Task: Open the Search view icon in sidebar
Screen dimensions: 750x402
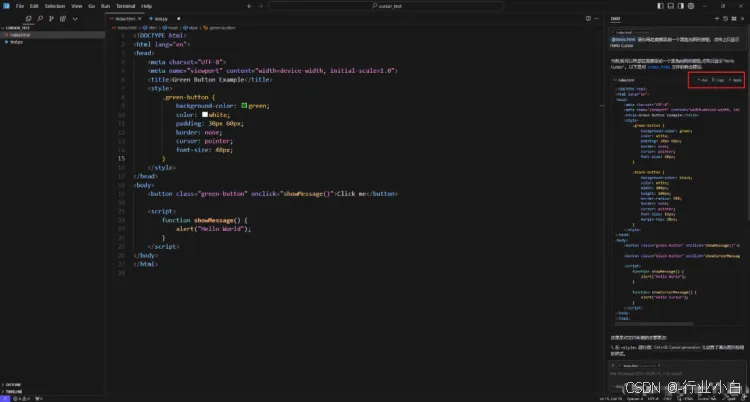Action: click(x=40, y=19)
